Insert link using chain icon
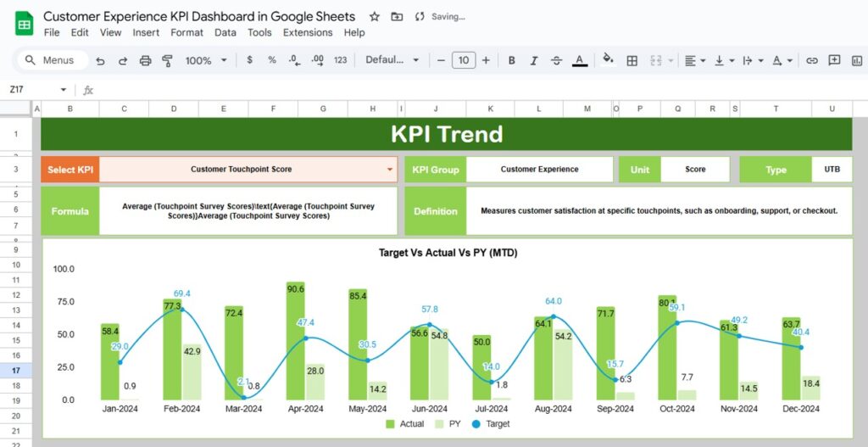868x447 pixels. tap(811, 60)
